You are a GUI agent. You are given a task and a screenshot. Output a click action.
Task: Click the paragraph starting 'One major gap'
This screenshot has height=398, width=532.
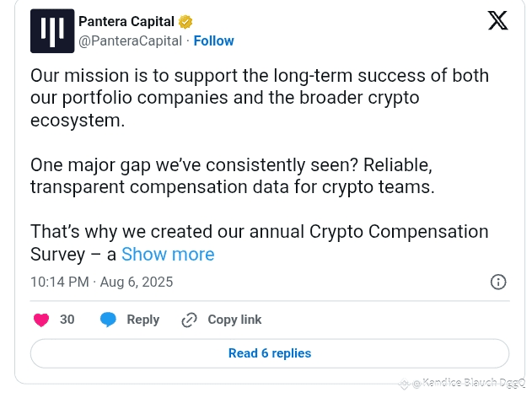pyautogui.click(x=233, y=176)
